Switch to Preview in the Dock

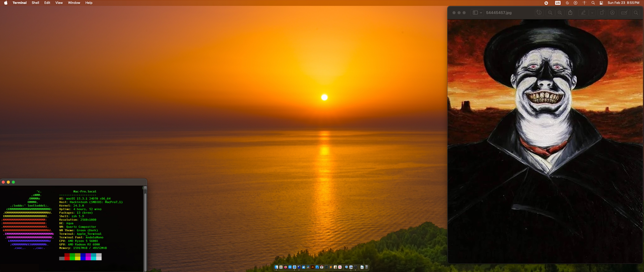tap(351, 267)
